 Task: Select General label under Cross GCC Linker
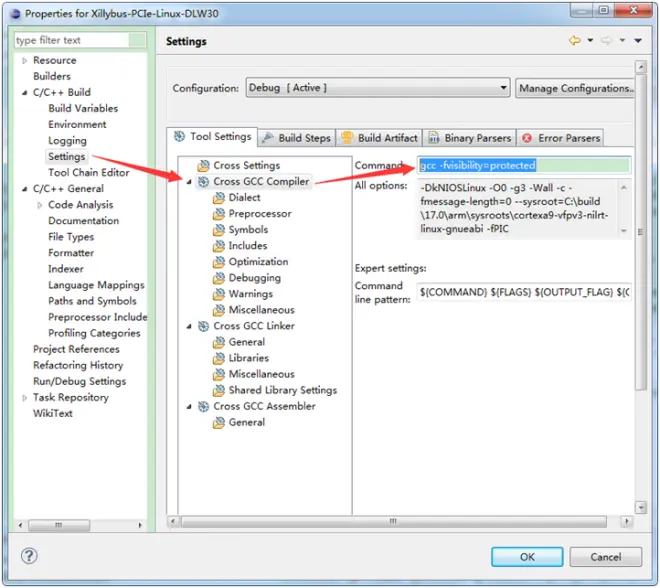click(247, 342)
